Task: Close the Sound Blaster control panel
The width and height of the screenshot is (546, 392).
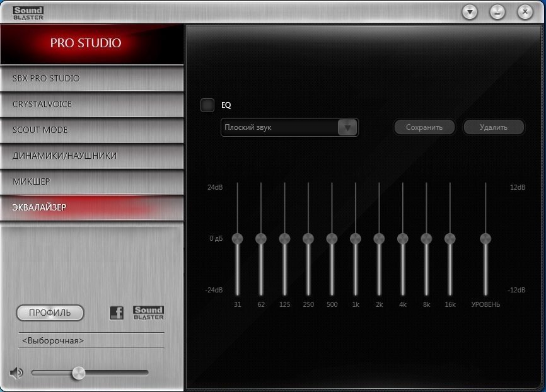Action: 525,12
